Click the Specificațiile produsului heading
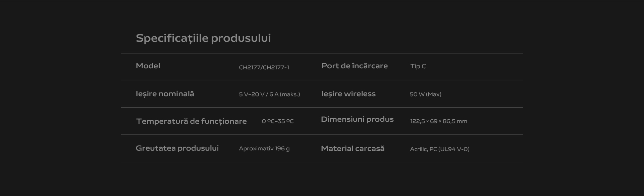This screenshot has width=644, height=196. [203, 38]
